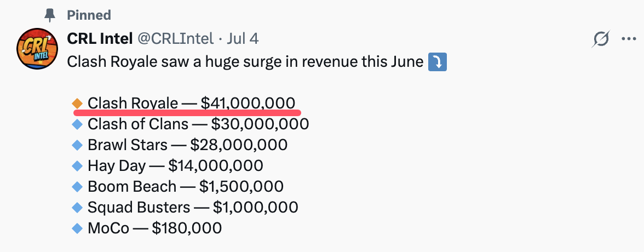
Task: Open the @CRLIntel handle link
Action: click(175, 39)
